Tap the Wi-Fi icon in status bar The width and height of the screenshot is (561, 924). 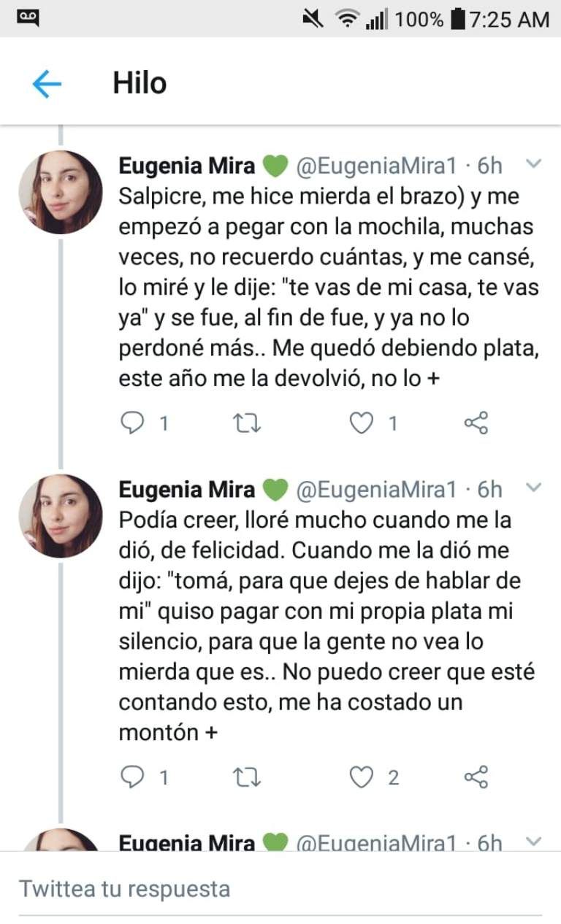click(x=346, y=19)
